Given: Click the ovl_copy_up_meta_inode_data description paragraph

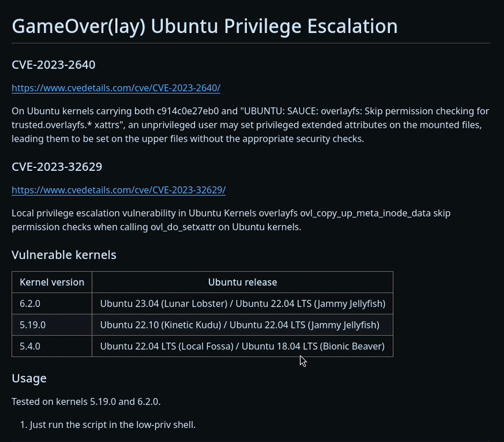Looking at the screenshot, I should (231, 220).
